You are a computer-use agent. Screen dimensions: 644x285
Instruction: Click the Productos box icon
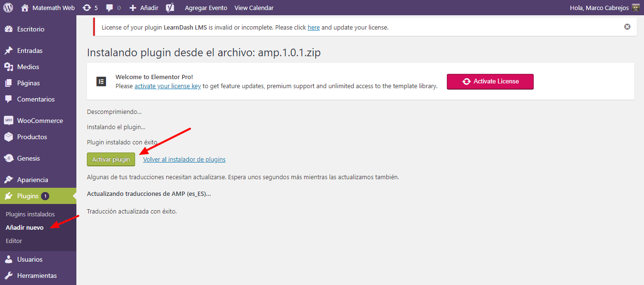point(8,137)
